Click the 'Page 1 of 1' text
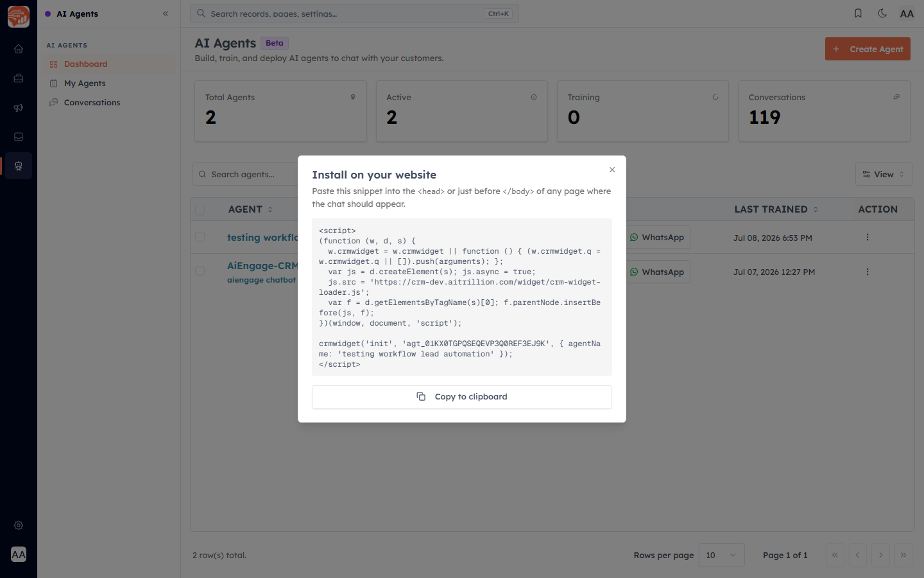 coord(785,555)
